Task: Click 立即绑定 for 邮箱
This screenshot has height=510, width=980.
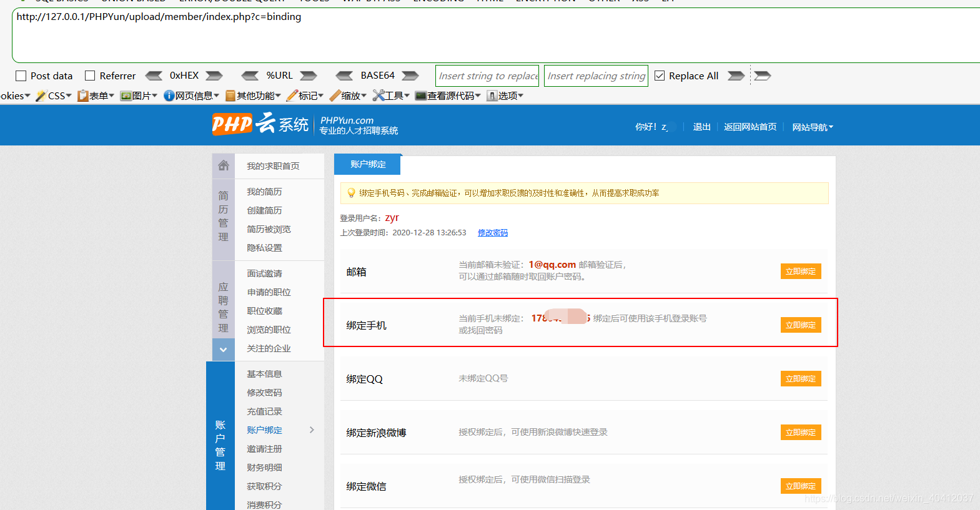Action: (x=801, y=272)
